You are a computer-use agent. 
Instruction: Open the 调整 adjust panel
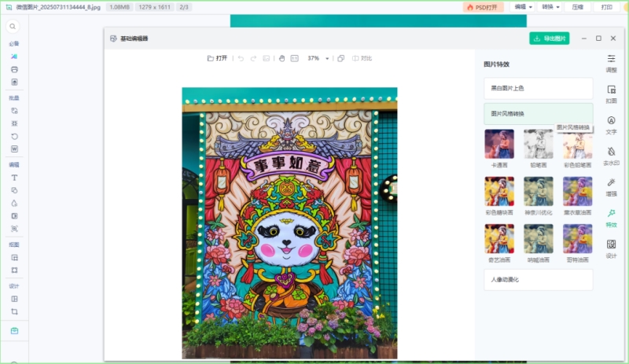pyautogui.click(x=612, y=64)
